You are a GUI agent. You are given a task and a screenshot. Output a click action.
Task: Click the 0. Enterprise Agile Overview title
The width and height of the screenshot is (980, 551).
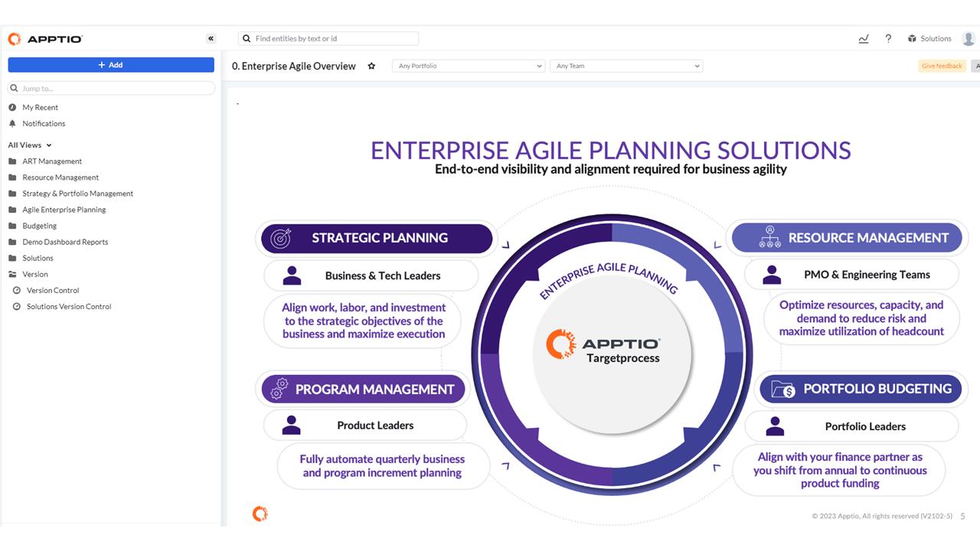click(x=294, y=66)
